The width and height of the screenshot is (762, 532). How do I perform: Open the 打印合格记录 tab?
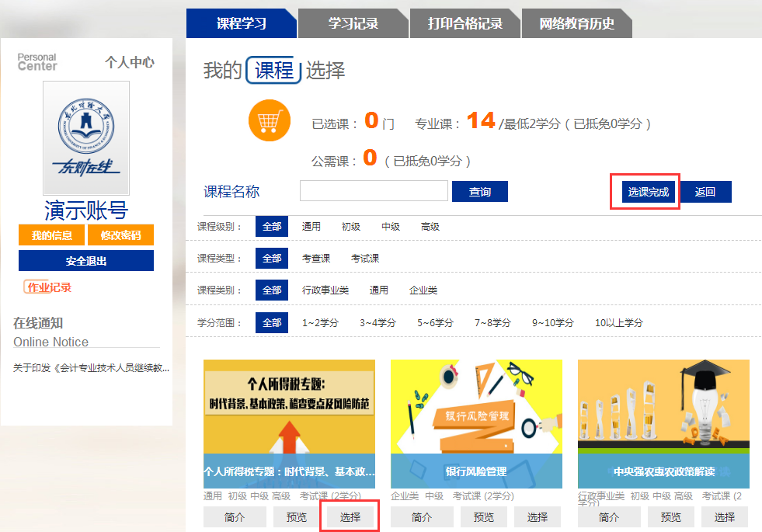[x=465, y=23]
